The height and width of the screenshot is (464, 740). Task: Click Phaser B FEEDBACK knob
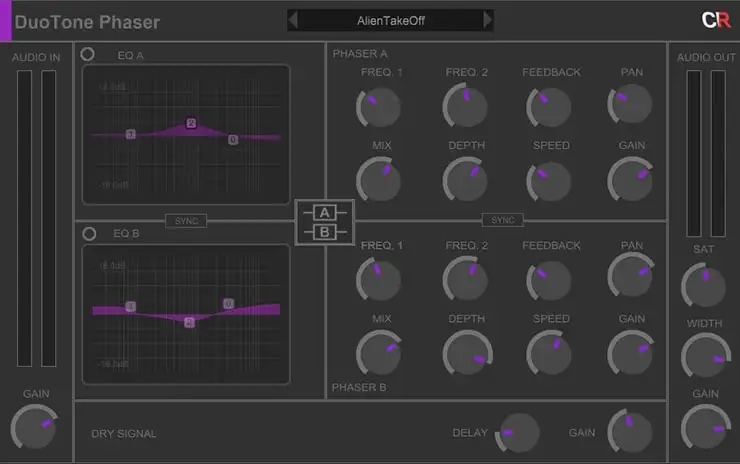pos(549,280)
